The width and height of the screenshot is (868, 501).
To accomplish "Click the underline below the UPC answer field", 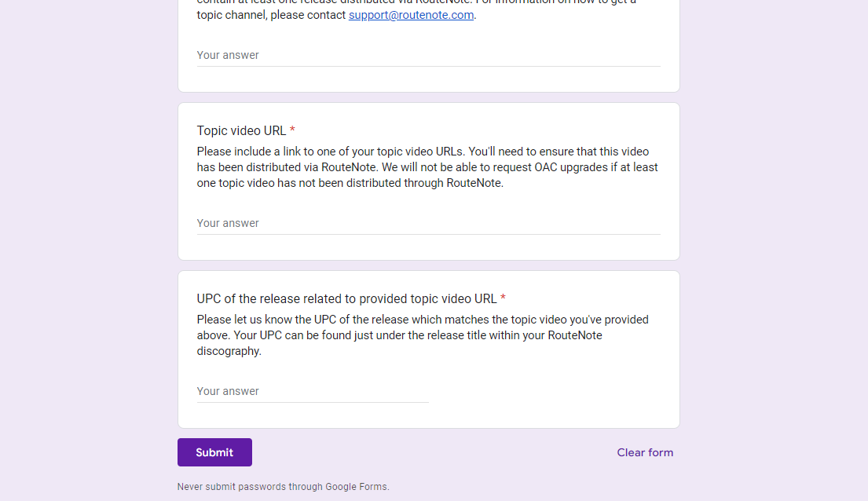I will (313, 402).
